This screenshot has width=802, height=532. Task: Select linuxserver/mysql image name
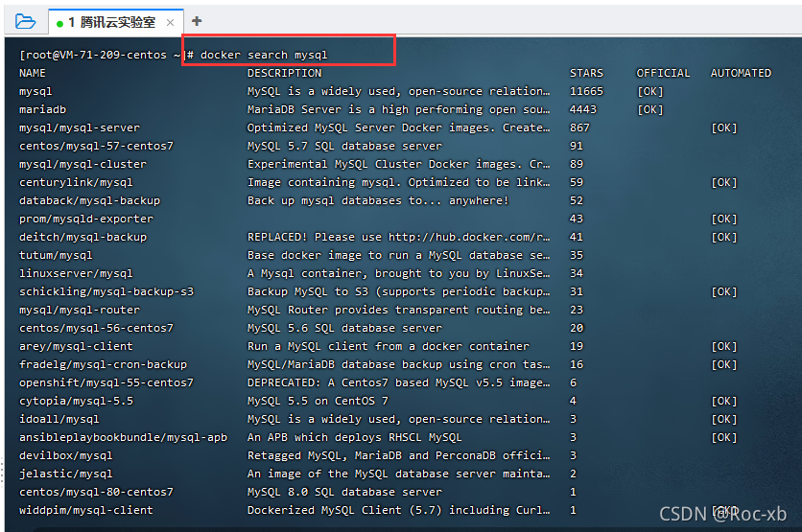(x=76, y=273)
